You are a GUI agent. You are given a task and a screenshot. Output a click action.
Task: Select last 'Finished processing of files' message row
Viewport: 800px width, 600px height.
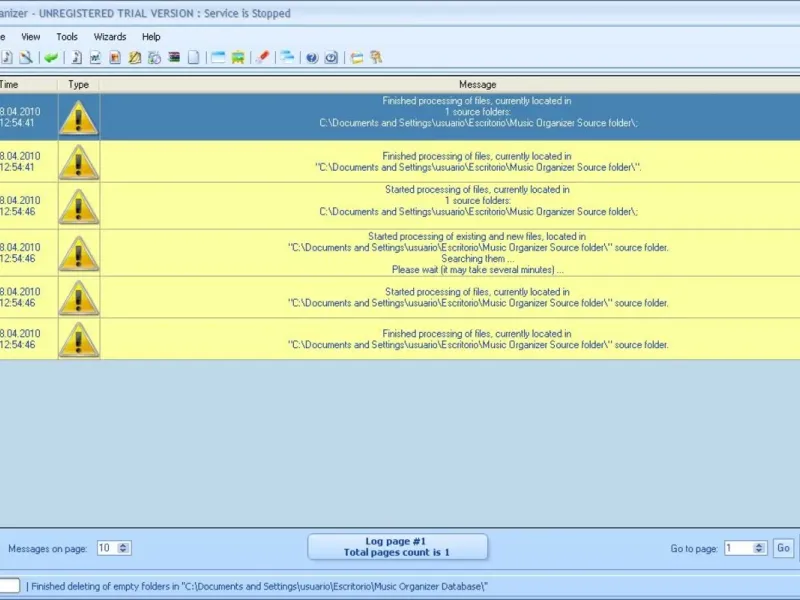(400, 339)
